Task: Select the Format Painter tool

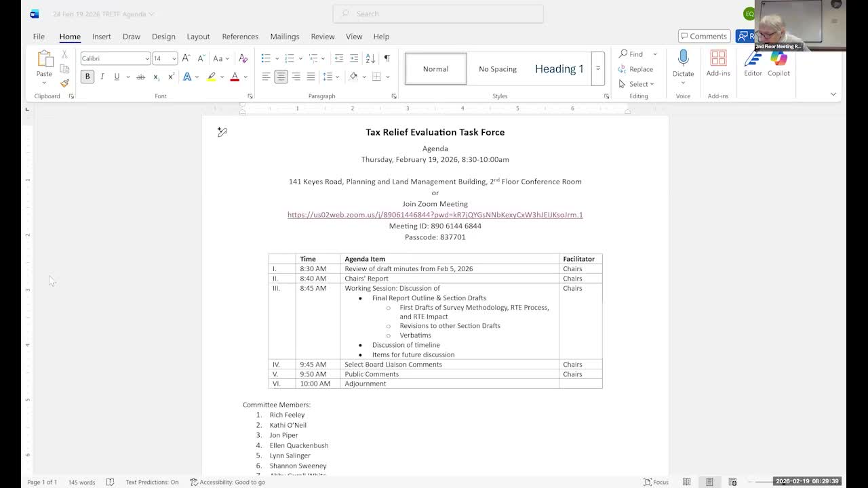Action: pos(64,84)
